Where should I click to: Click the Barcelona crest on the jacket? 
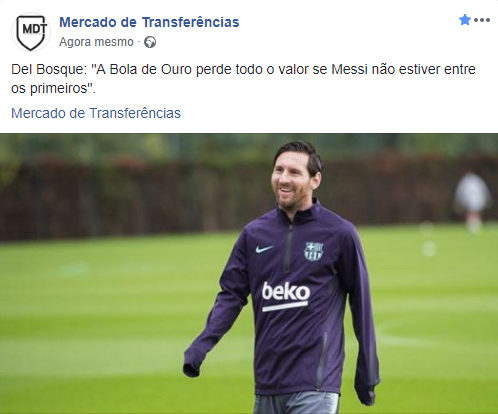point(314,251)
